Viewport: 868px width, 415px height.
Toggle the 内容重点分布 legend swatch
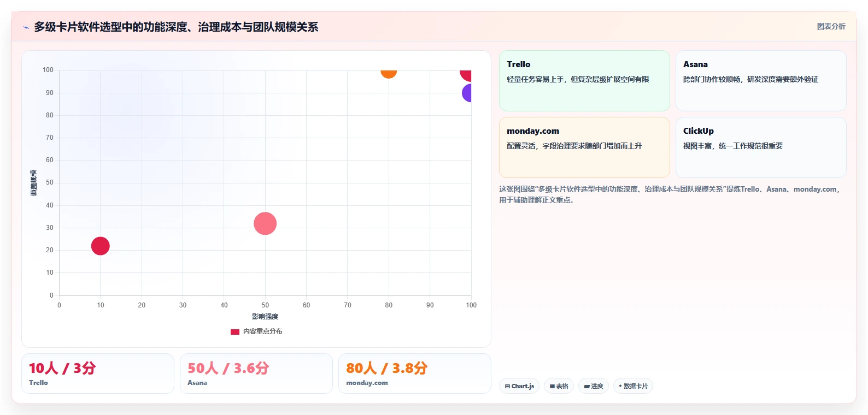(235, 331)
